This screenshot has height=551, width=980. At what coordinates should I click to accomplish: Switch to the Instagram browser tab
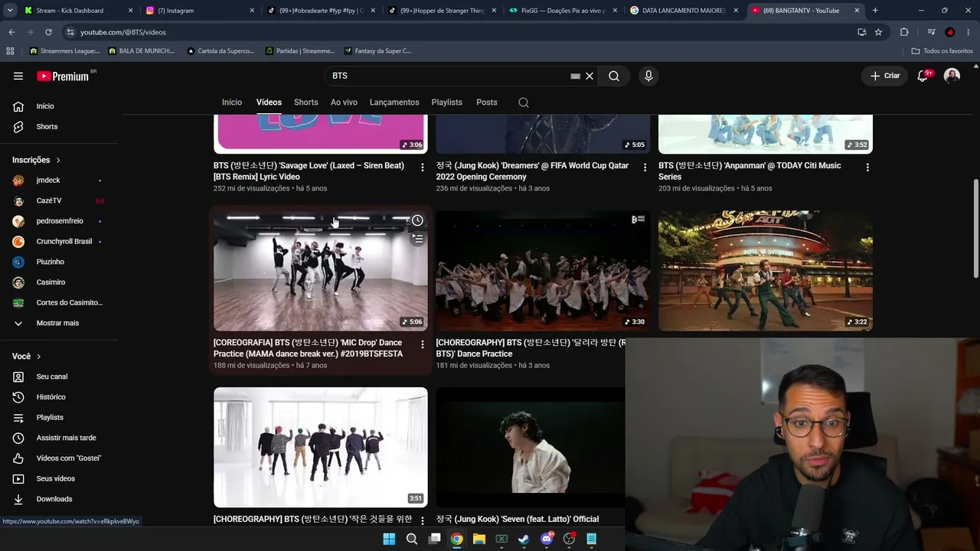pos(198,11)
